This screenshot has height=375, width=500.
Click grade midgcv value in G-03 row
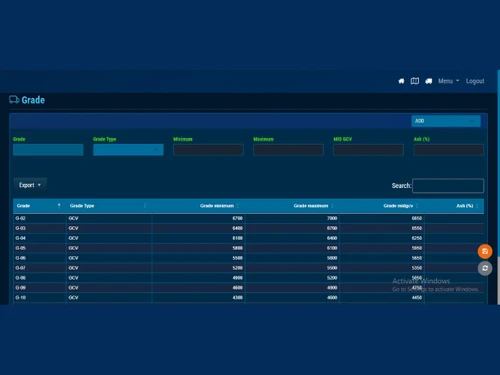417,228
